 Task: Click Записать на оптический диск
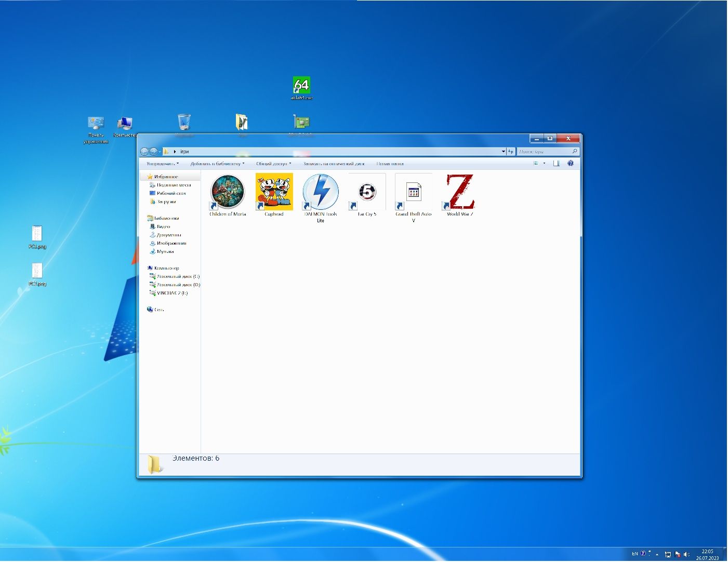pos(334,164)
